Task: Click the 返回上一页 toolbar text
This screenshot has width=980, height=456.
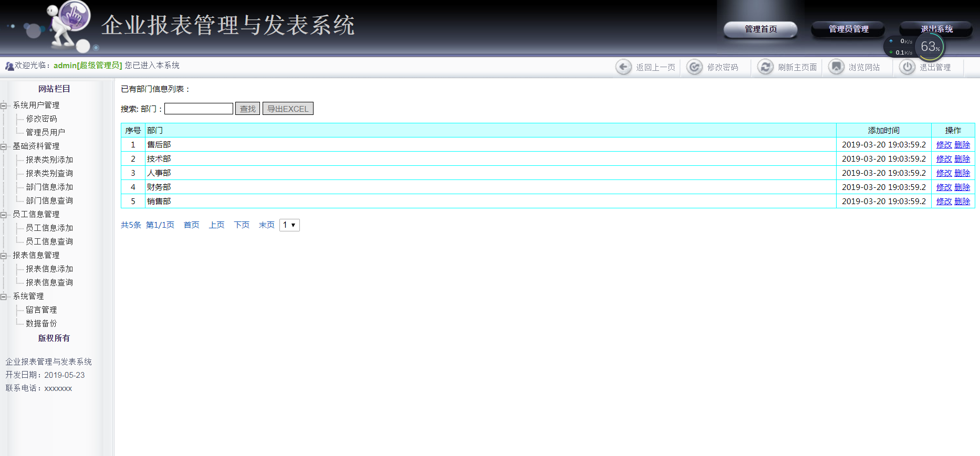Action: click(655, 67)
